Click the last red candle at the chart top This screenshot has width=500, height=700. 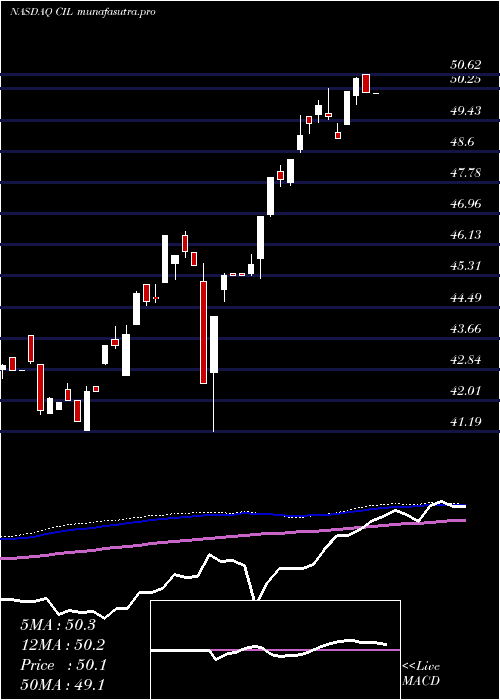(366, 83)
